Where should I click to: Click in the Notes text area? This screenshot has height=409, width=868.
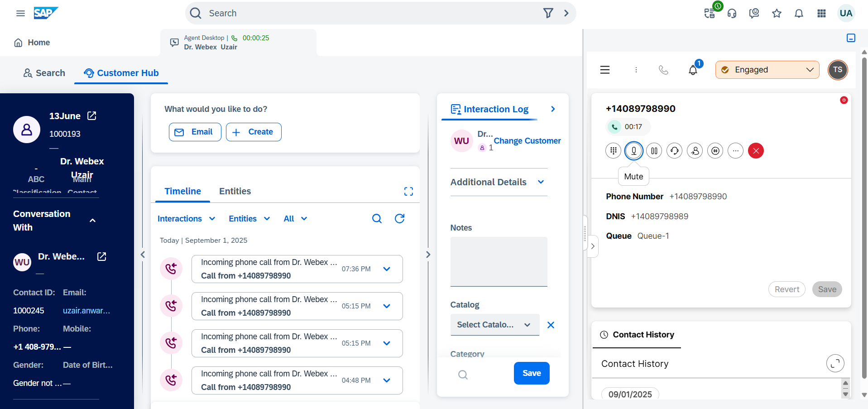[x=499, y=261]
